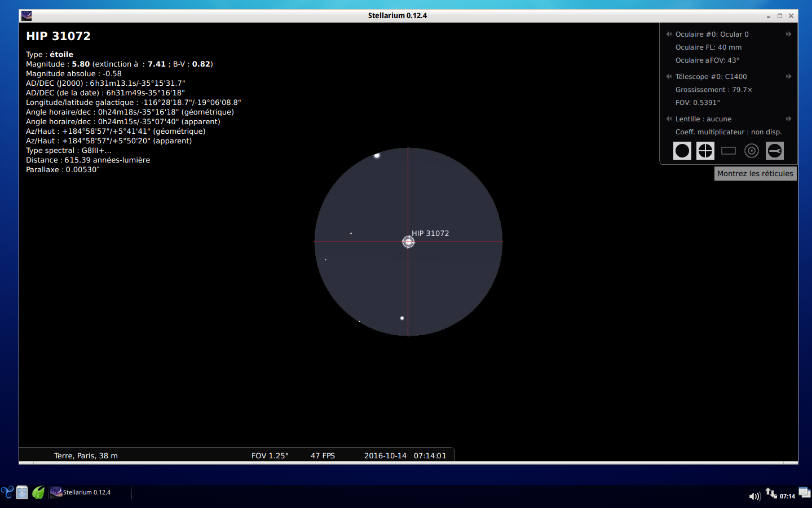Close the Stellarium window
The image size is (812, 508).
[791, 16]
